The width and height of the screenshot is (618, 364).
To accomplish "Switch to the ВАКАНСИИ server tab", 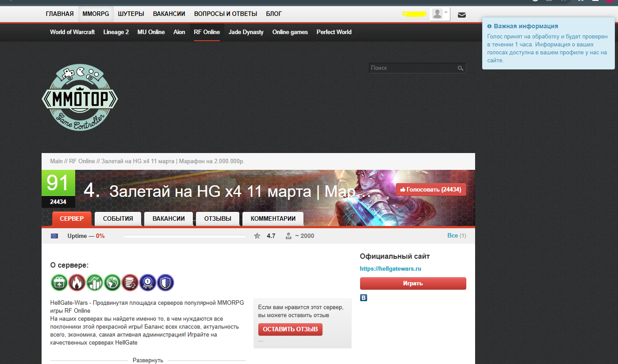I will click(x=169, y=218).
